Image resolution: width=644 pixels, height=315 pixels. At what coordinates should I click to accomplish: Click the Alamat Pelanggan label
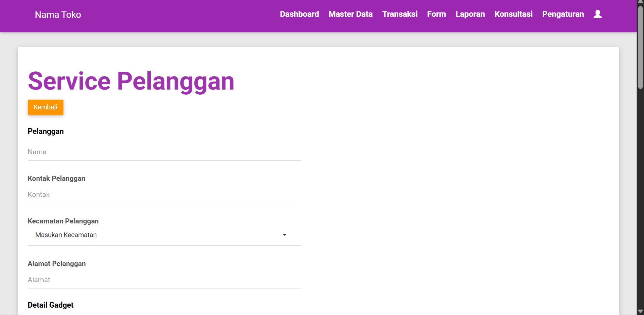tap(57, 264)
